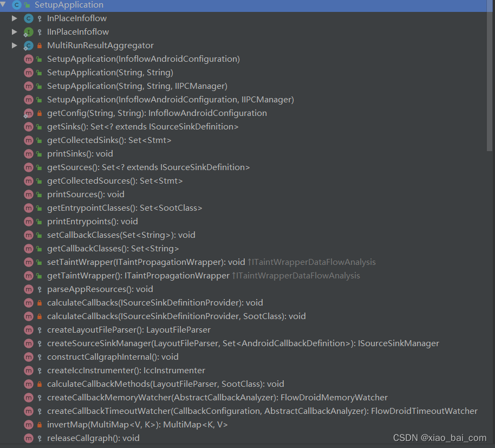Select the printSinks() method entry
The image size is (495, 448).
click(80, 153)
